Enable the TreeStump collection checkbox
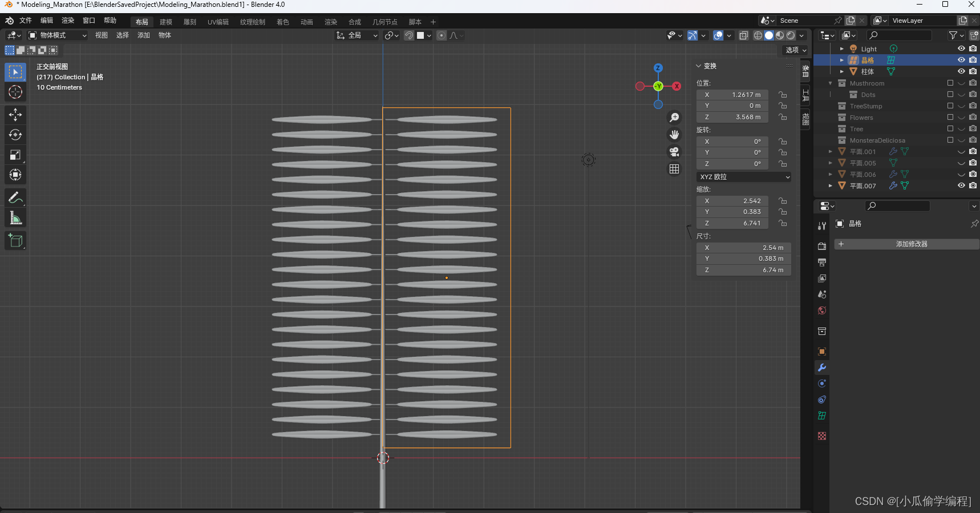 (x=950, y=106)
